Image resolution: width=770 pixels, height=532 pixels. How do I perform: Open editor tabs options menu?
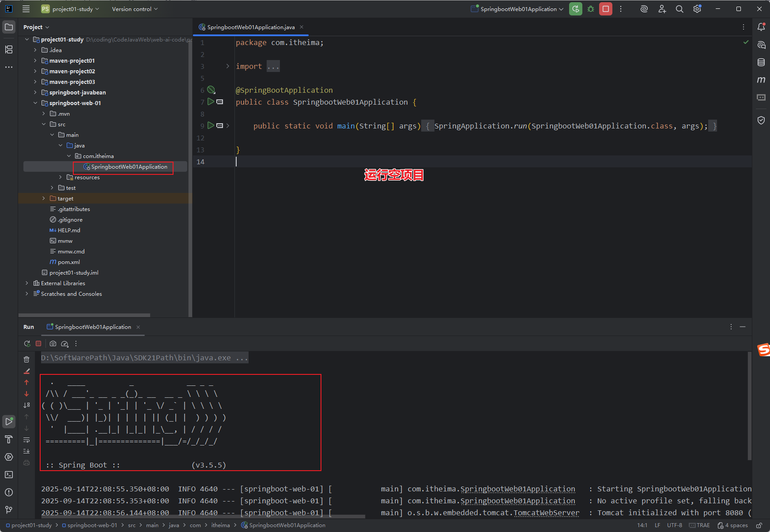click(x=744, y=27)
